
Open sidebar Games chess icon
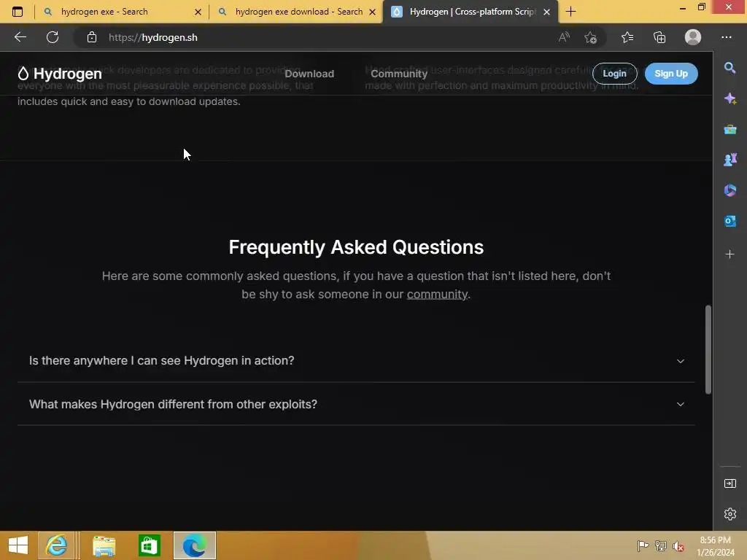(x=729, y=160)
